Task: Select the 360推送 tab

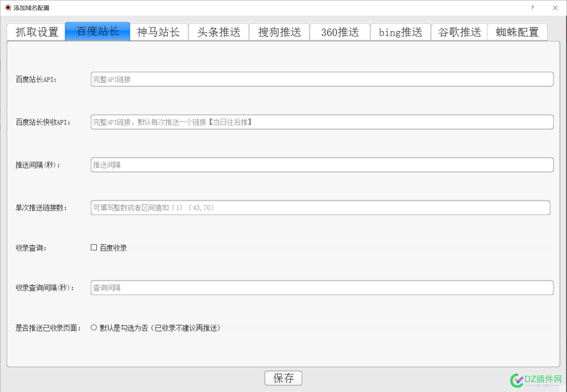Action: (x=340, y=32)
